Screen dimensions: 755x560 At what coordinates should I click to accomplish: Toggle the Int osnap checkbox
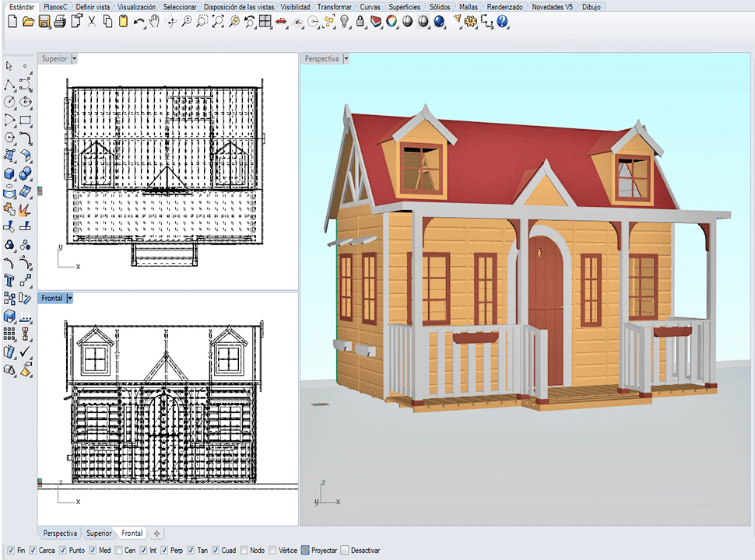(143, 551)
